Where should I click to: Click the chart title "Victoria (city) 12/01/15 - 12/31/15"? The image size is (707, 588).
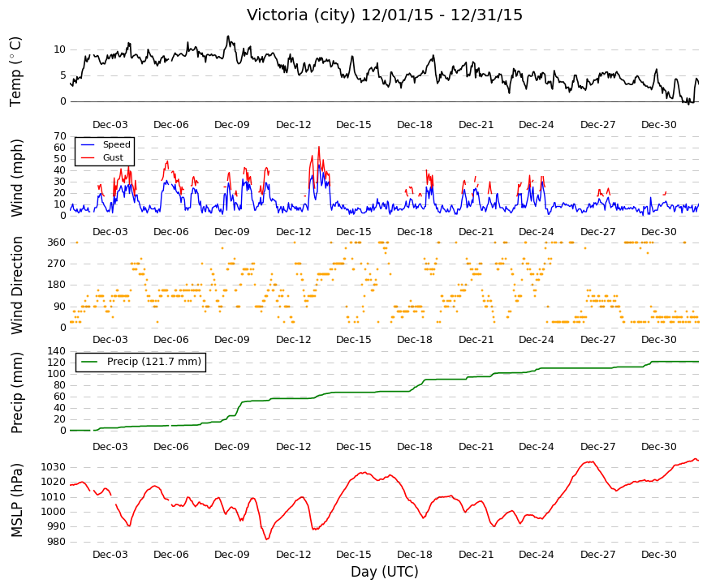point(385,15)
